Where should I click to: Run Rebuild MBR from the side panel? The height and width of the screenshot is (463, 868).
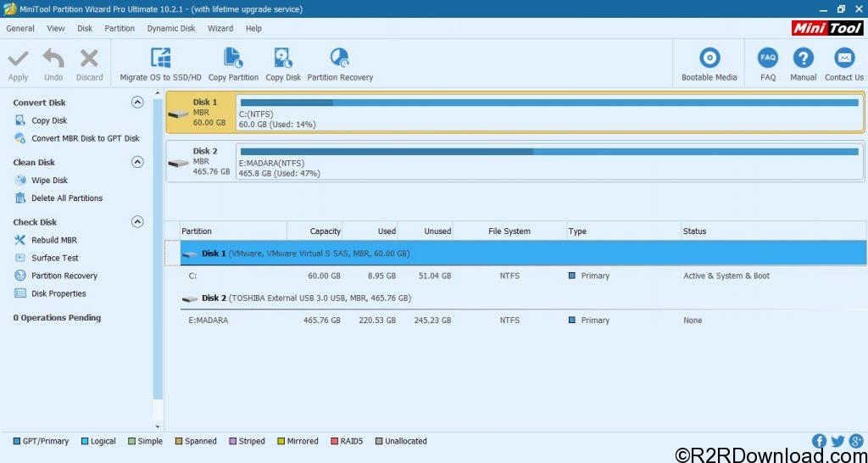click(x=53, y=240)
